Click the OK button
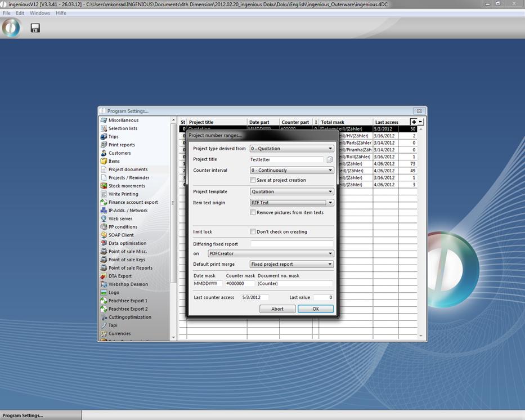Image resolution: width=525 pixels, height=420 pixels. [x=315, y=309]
